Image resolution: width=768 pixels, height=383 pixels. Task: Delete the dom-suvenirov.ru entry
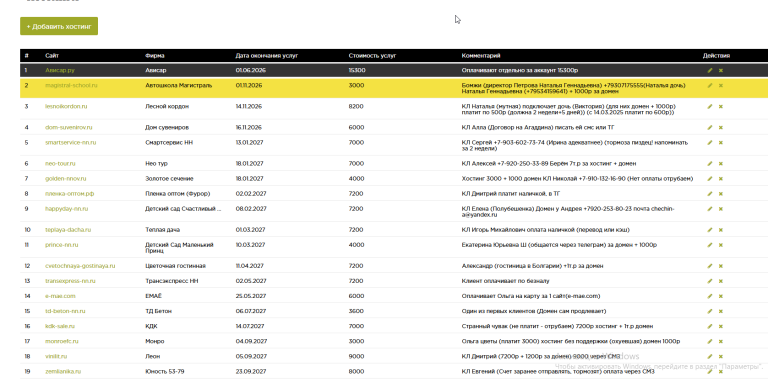pyautogui.click(x=720, y=128)
